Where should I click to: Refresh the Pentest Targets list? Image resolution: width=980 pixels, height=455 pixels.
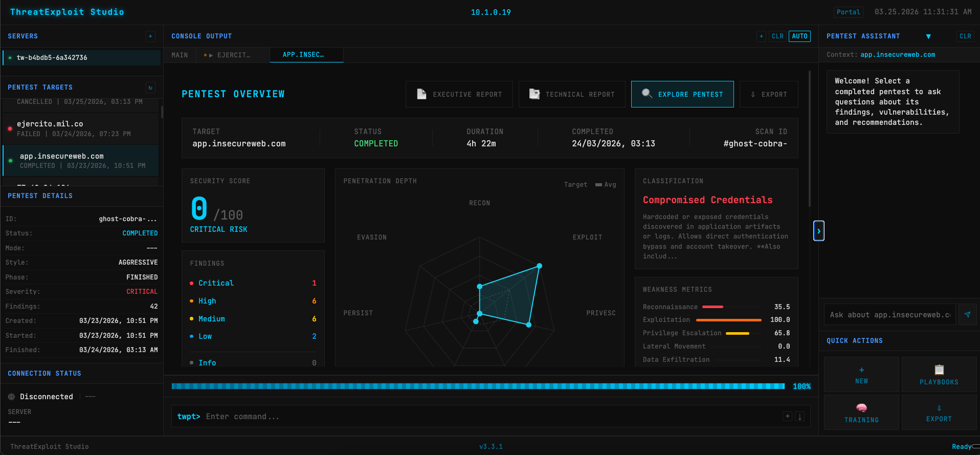150,88
